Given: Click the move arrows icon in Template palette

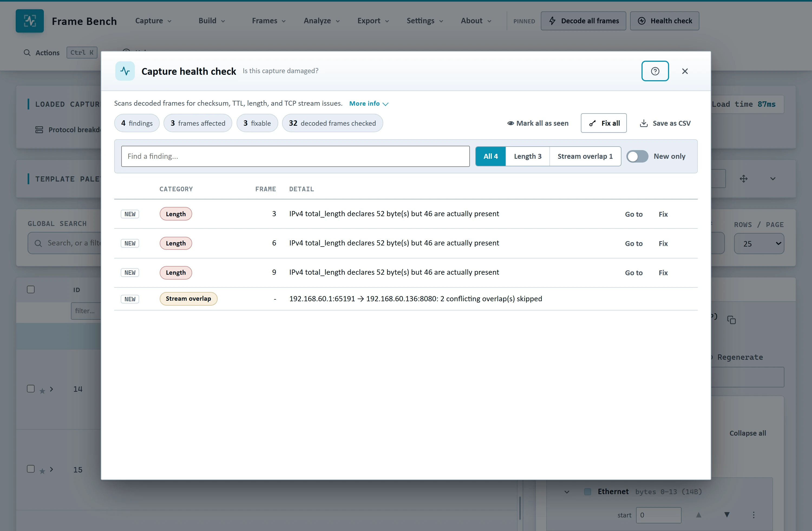Looking at the screenshot, I should (744, 179).
